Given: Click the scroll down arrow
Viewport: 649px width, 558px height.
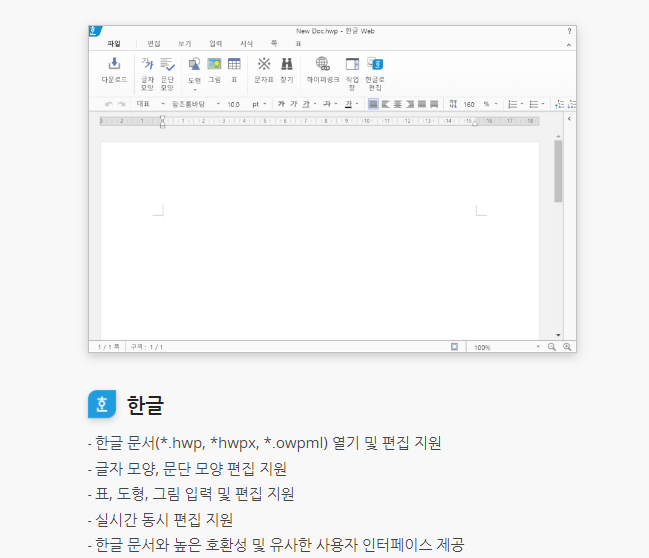Looking at the screenshot, I should pos(558,335).
